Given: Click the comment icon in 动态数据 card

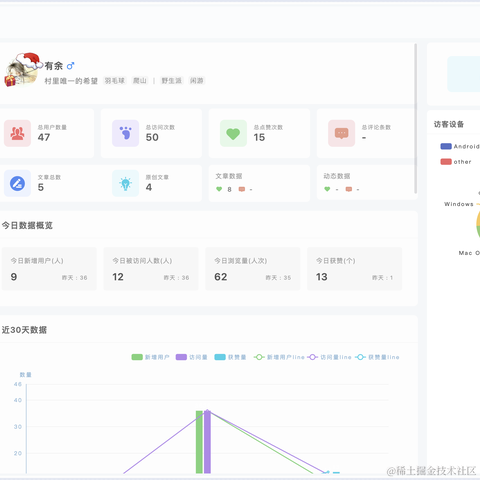Looking at the screenshot, I should click(x=349, y=189).
